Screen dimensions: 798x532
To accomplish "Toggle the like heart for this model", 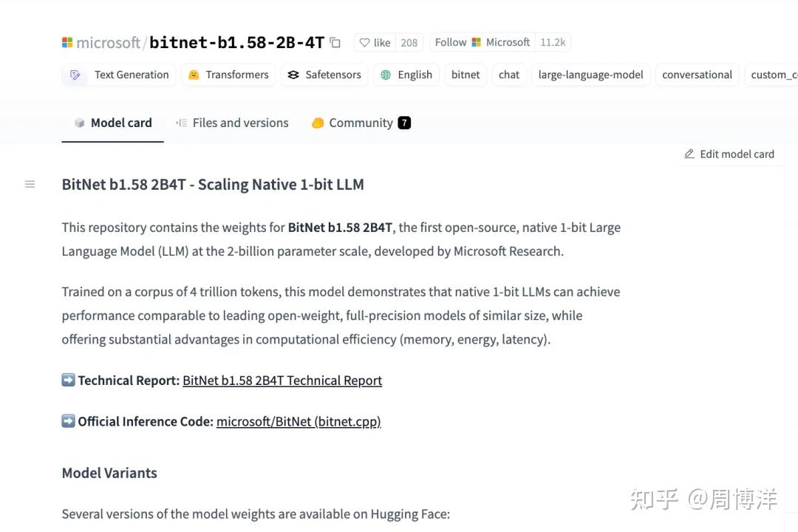I will 365,42.
